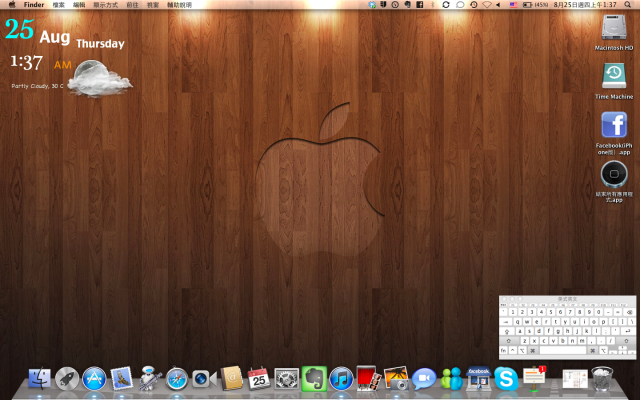The height and width of the screenshot is (400, 640).
Task: Click the q key on keyboard viewer
Action: 518,322
